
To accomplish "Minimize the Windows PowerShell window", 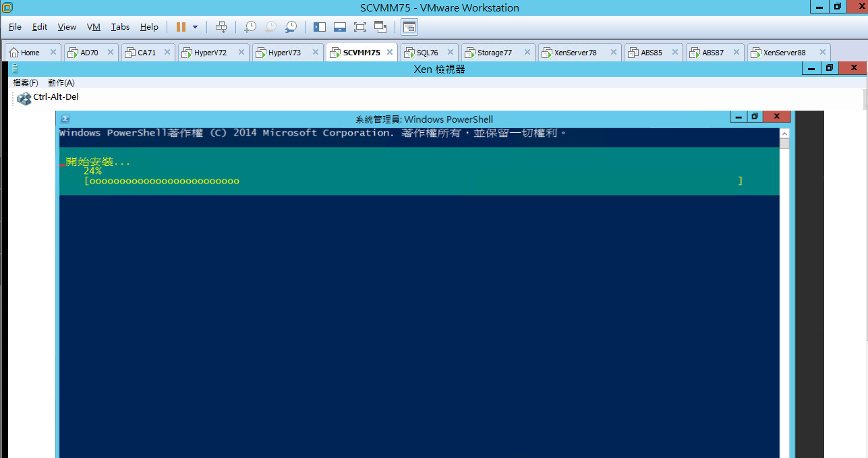I will point(739,117).
